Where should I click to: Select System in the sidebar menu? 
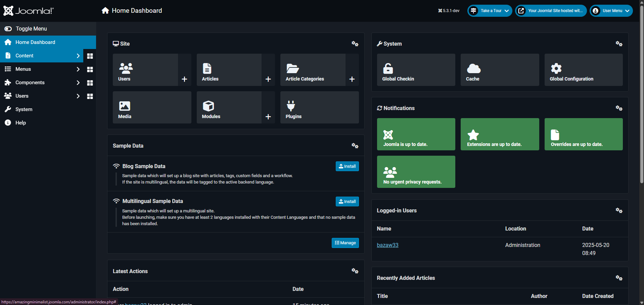pos(24,109)
